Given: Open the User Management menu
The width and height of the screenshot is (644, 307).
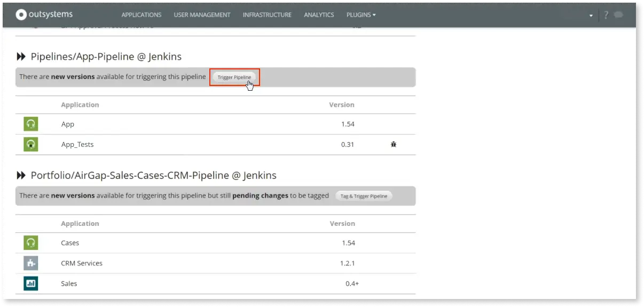Looking at the screenshot, I should click(x=202, y=15).
